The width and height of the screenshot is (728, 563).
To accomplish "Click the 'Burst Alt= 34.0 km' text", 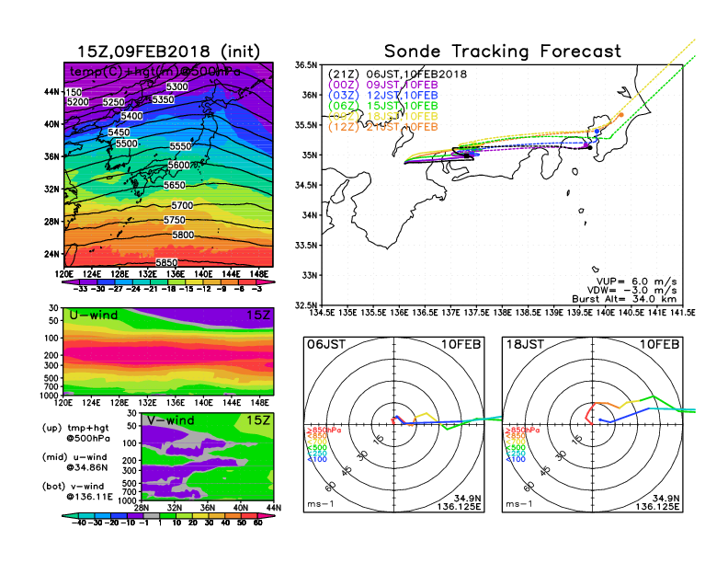I will pos(624,299).
